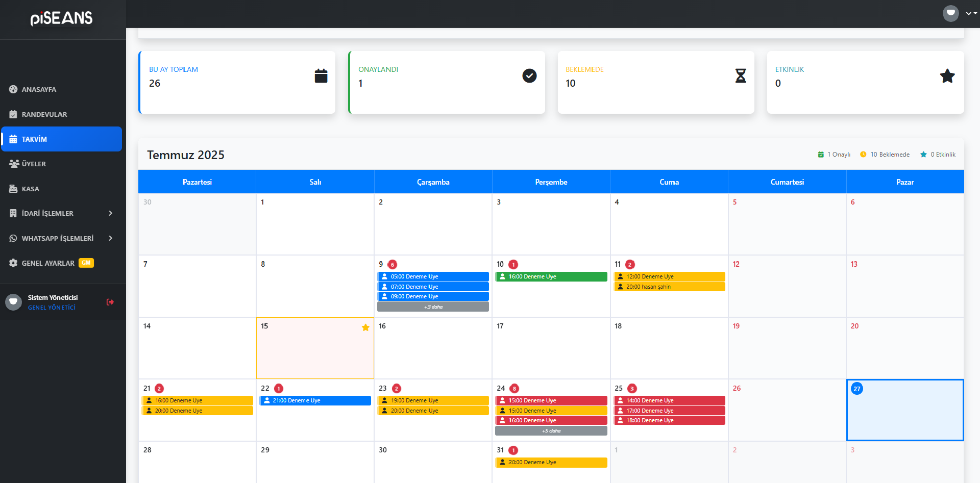Image resolution: width=980 pixels, height=483 pixels.
Task: Click the logout icon beside Sistem Yöneticisi
Action: coord(110,302)
